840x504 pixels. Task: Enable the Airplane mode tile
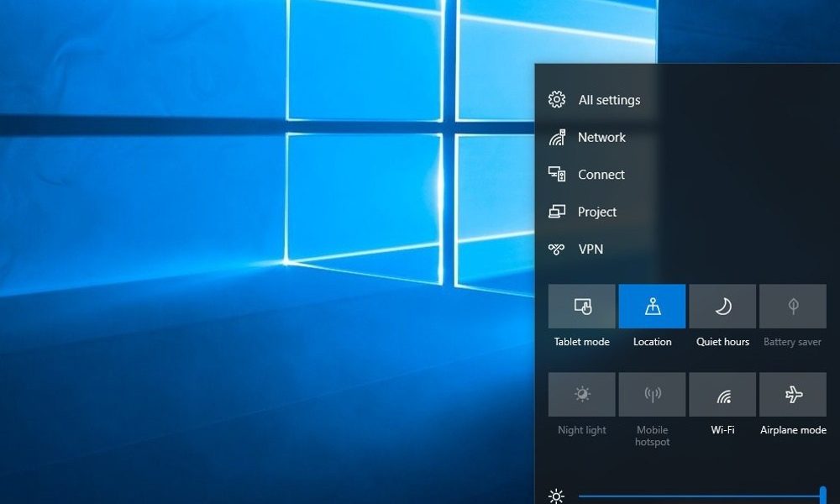[793, 394]
